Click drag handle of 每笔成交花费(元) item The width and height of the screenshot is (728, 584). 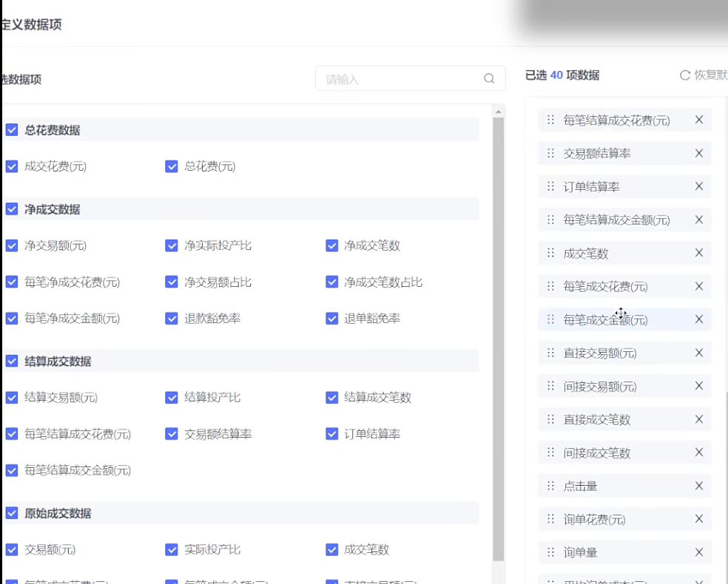point(550,286)
